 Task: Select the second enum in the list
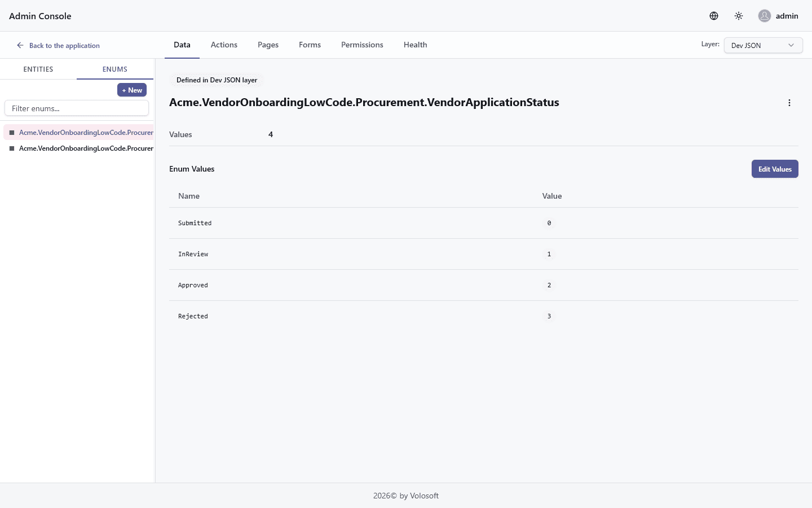78,148
